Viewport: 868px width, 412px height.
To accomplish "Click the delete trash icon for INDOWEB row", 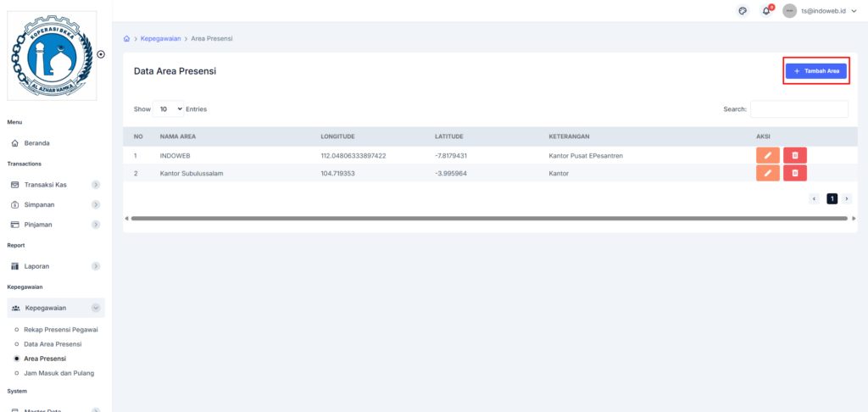I will 795,155.
